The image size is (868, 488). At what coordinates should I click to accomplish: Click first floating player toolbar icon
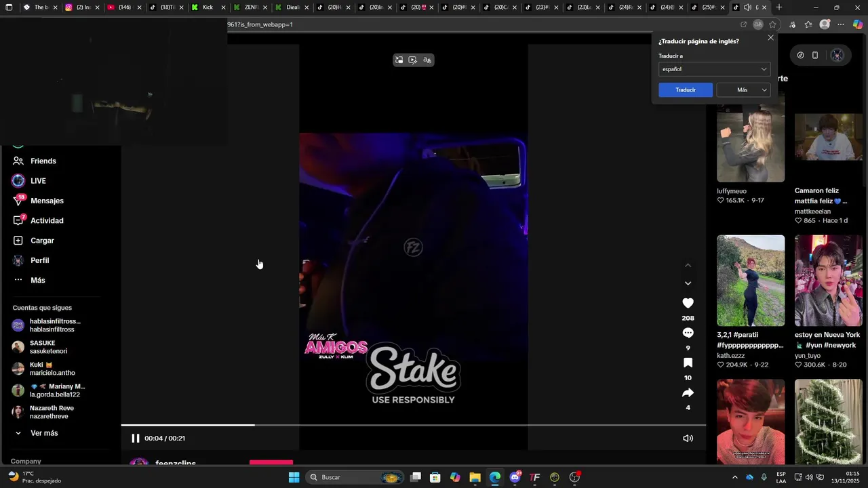(399, 60)
